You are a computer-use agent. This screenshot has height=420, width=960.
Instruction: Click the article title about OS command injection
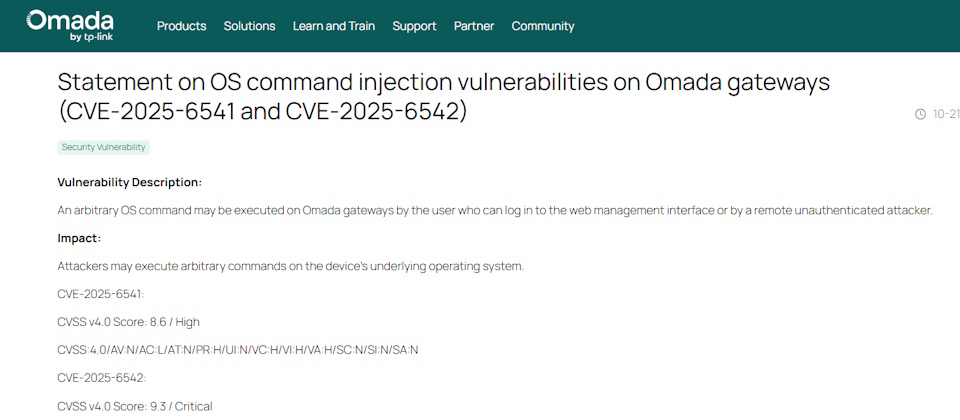click(x=444, y=96)
